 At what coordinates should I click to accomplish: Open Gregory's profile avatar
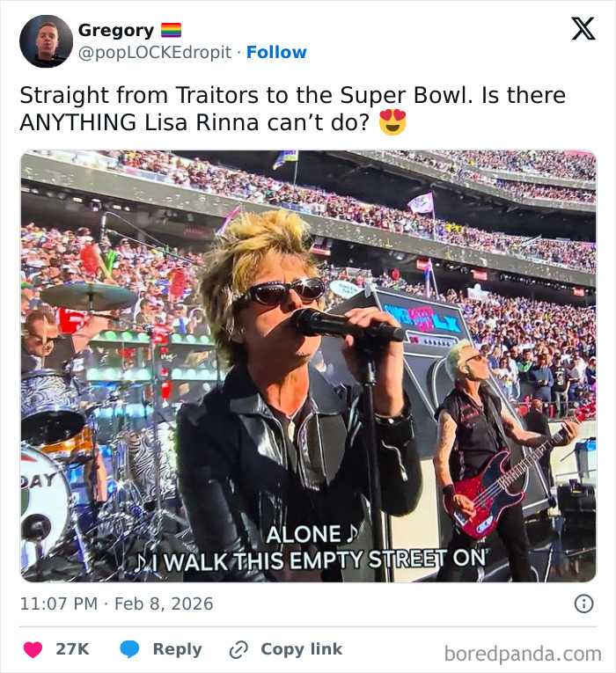pos(46,41)
